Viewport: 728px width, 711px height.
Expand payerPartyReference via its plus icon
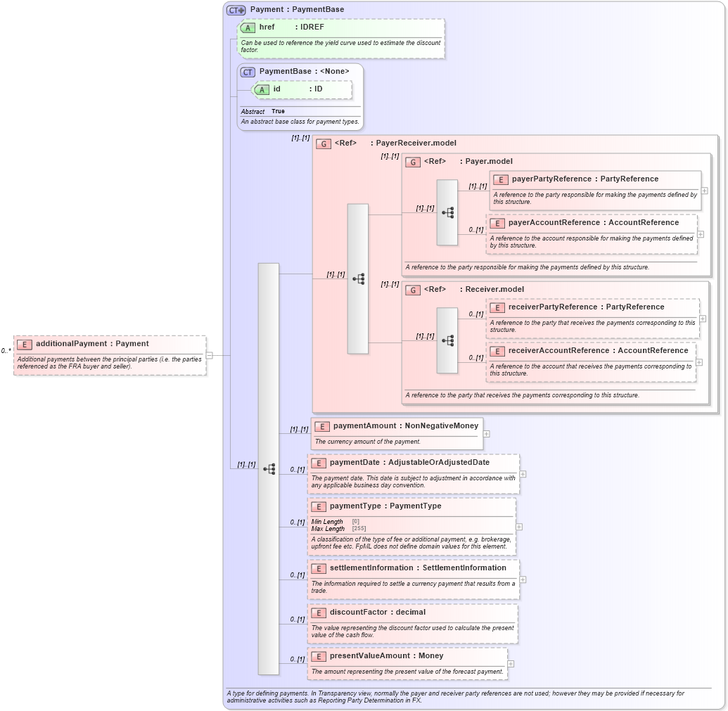pos(703,190)
